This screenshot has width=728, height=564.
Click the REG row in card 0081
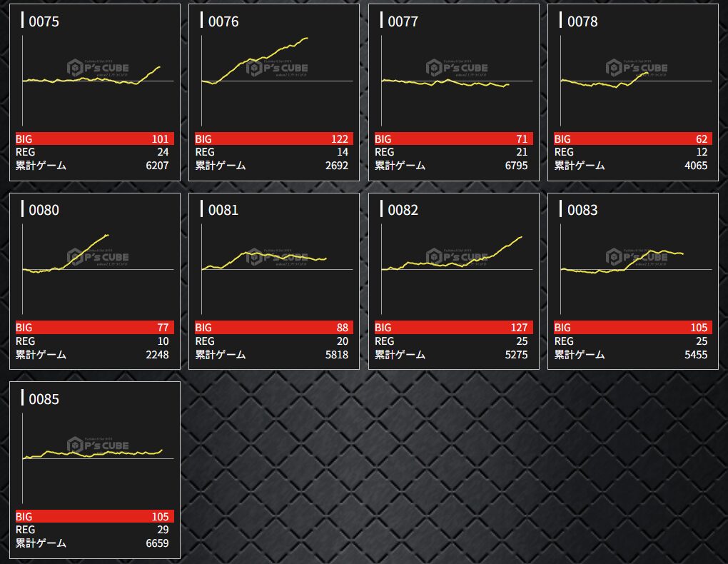point(274,341)
